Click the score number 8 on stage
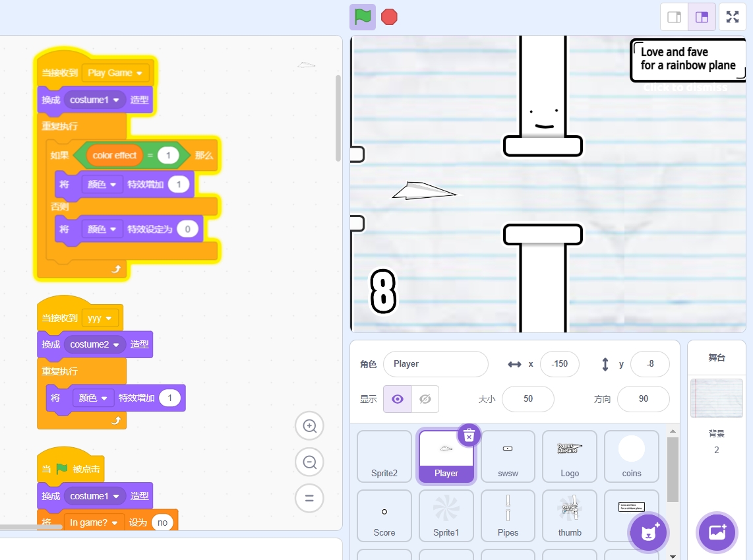753x560 pixels. (383, 291)
